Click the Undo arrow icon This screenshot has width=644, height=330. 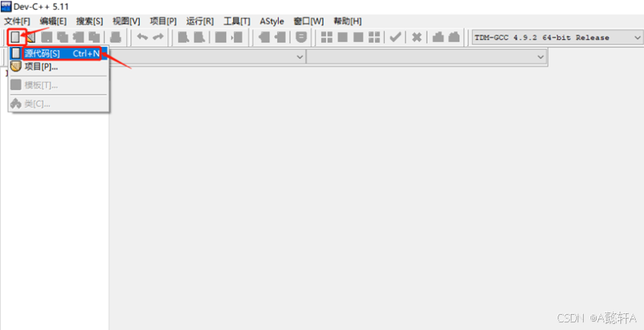tap(142, 37)
